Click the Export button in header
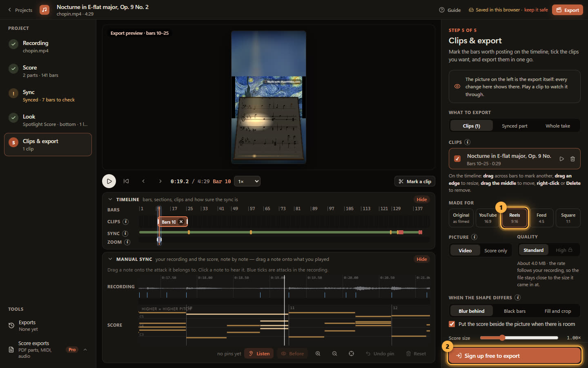The image size is (588, 368). click(567, 10)
